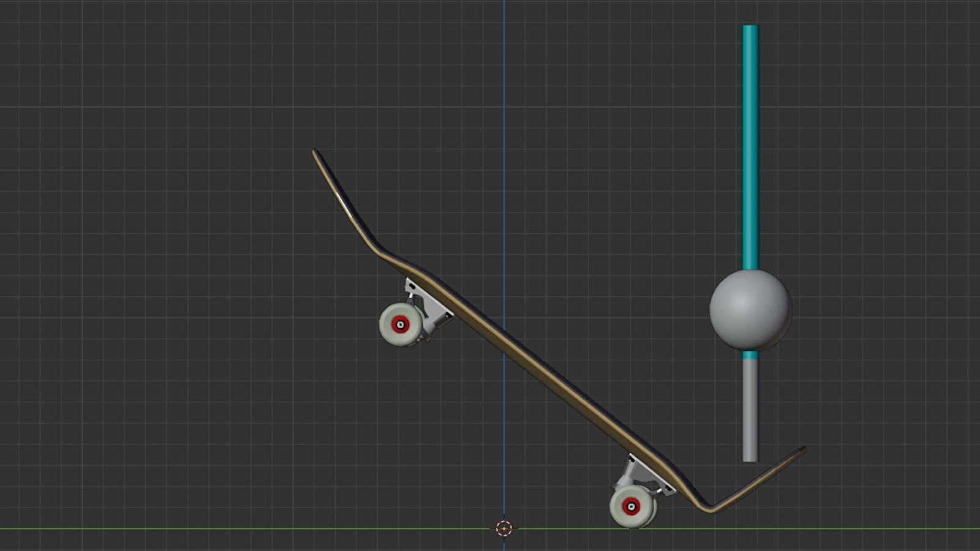Click the top end of the teal cylinder
980x551 pixels.
pos(750,28)
